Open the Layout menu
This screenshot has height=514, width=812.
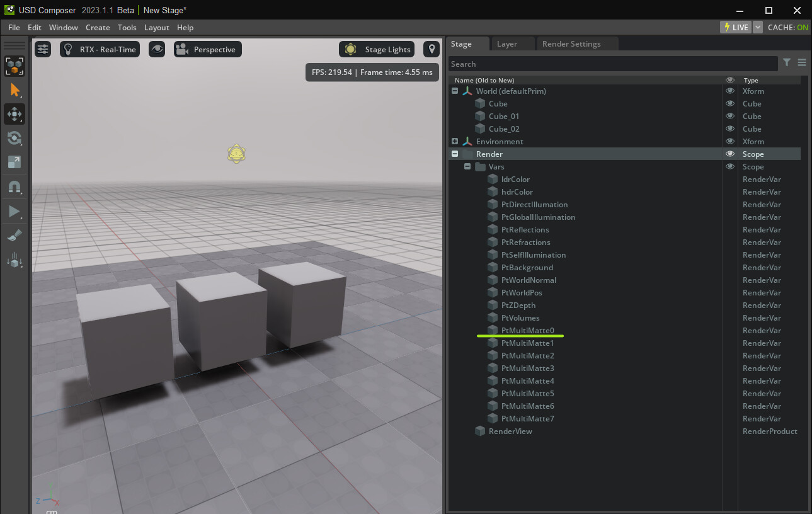(x=157, y=27)
